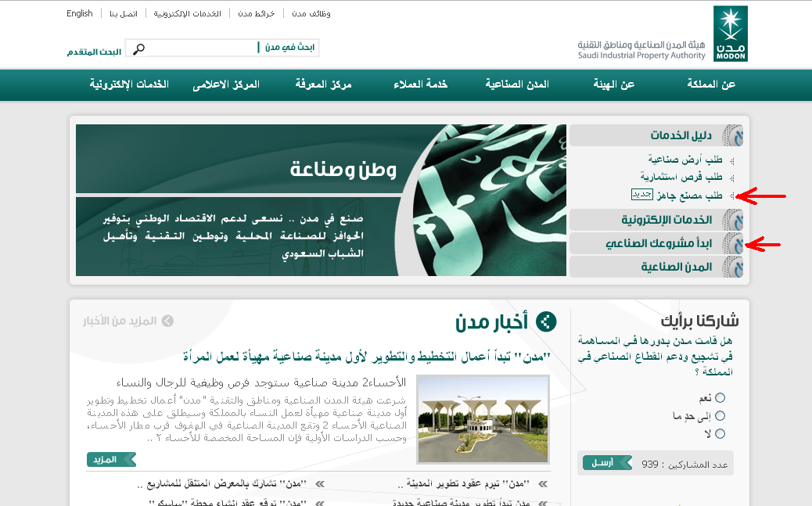Expand the الخدمات الإلكترونية sidebar section
812x506 pixels.
point(656,220)
